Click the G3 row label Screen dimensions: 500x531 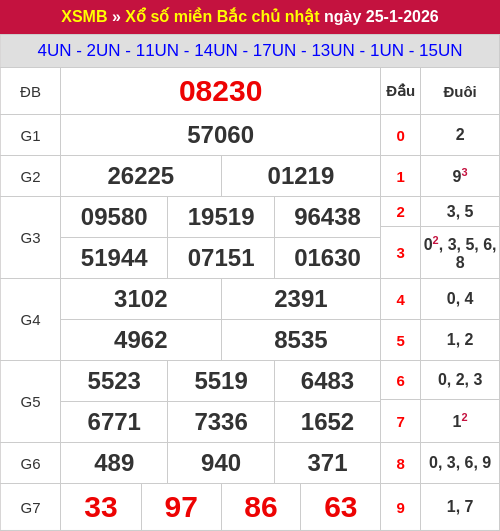(x=30, y=238)
